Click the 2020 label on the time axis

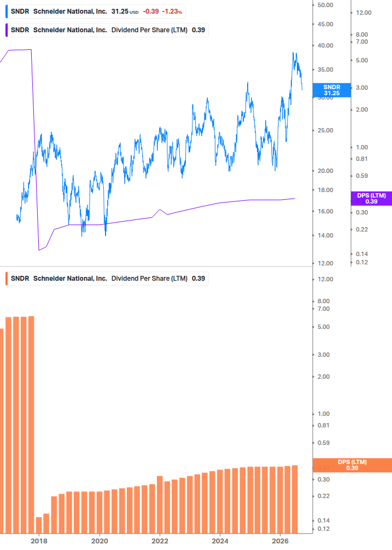click(100, 541)
